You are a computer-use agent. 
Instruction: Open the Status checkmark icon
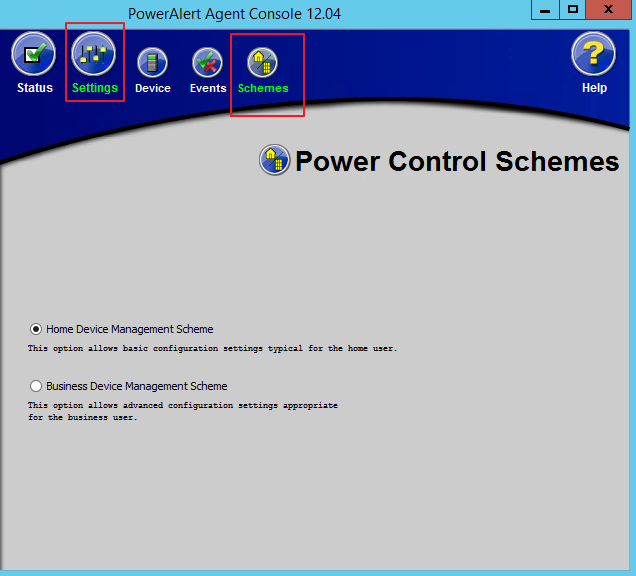[x=33, y=54]
